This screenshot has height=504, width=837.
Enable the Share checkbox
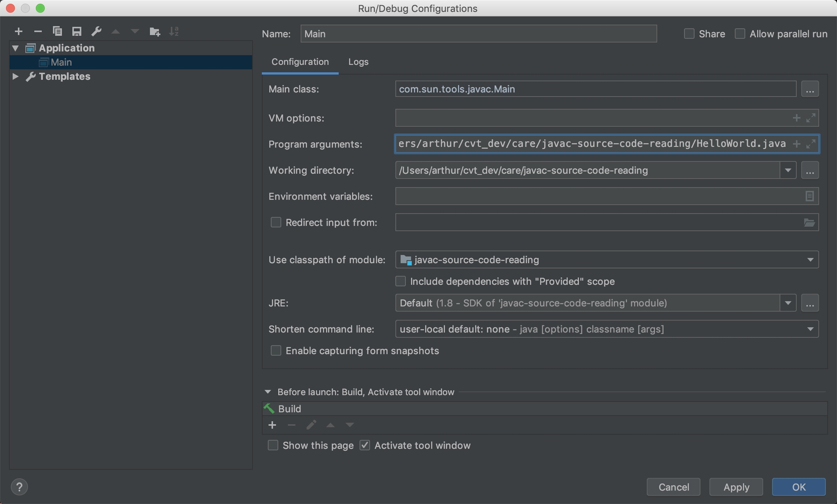coord(689,34)
